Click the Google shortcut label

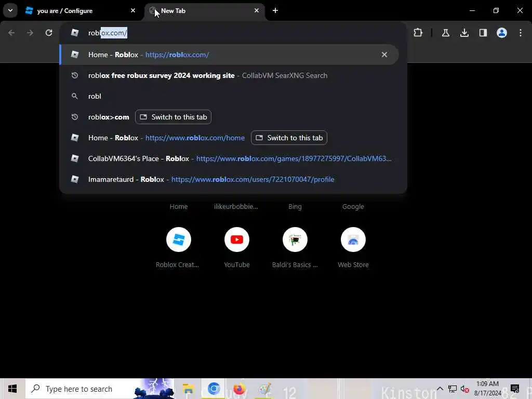pyautogui.click(x=353, y=207)
